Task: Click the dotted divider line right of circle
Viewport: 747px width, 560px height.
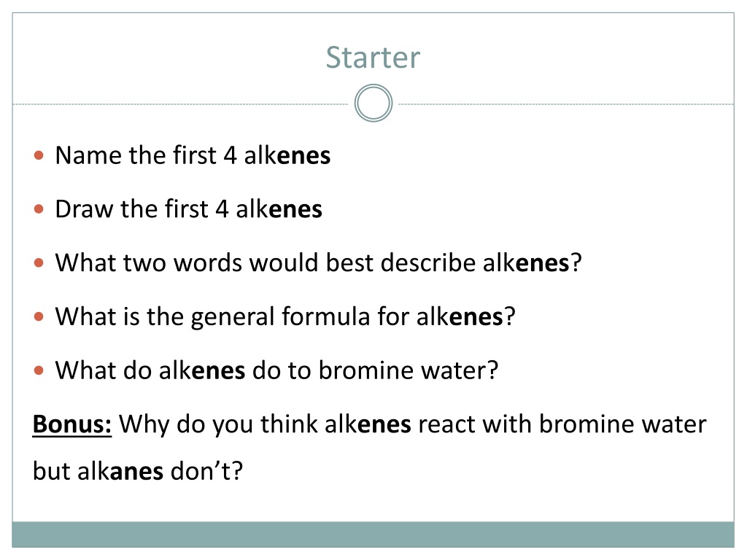Action: 566,104
